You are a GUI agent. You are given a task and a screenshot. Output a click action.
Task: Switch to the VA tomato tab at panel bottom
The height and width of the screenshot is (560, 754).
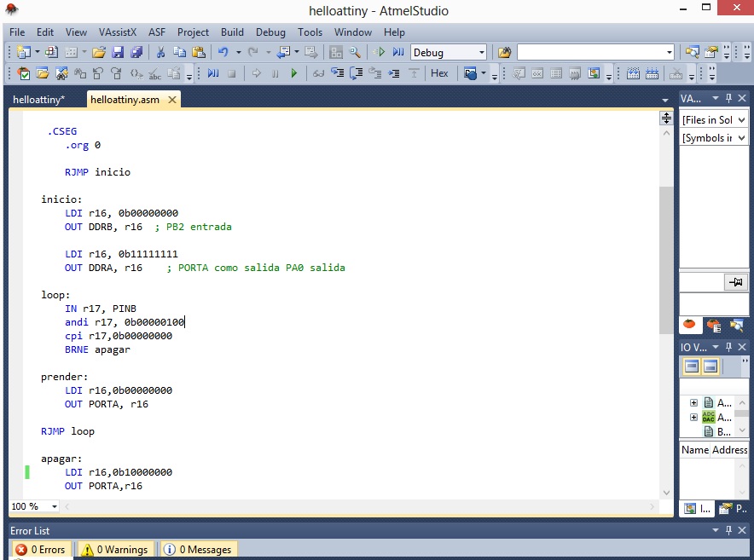coord(689,325)
